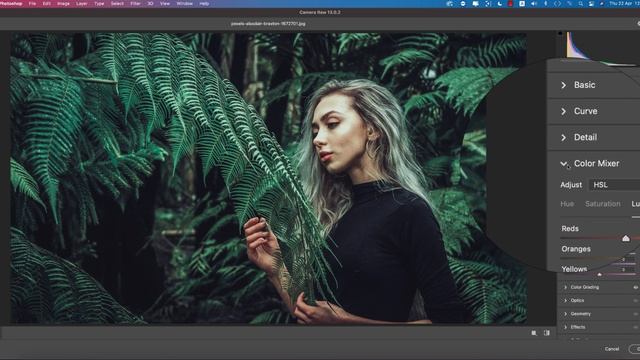Toggle before/after split view icon
The width and height of the screenshot is (640, 360).
click(547, 333)
